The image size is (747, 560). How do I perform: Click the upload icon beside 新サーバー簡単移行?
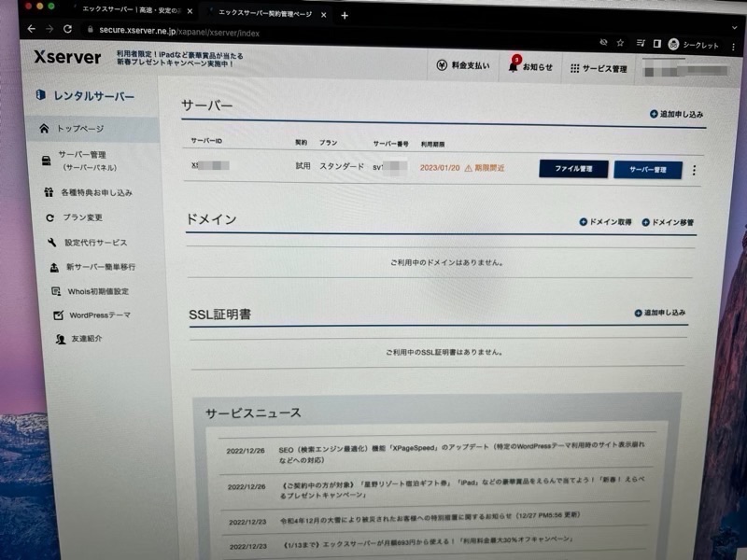[x=54, y=267]
